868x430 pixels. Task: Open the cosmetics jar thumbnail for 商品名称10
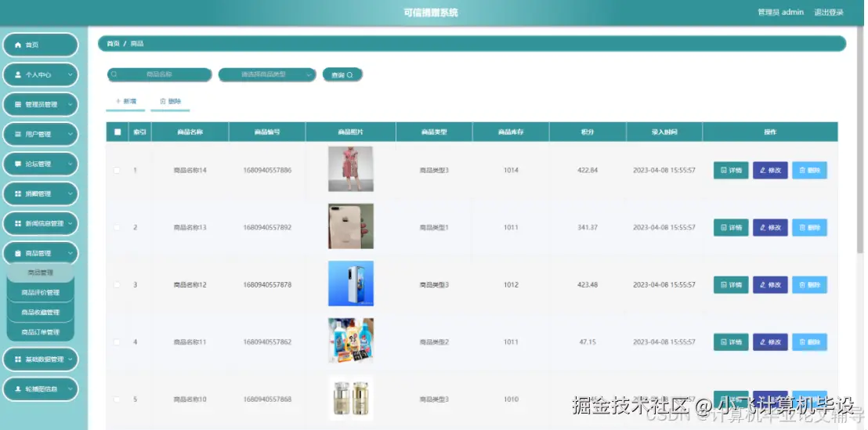pyautogui.click(x=350, y=398)
